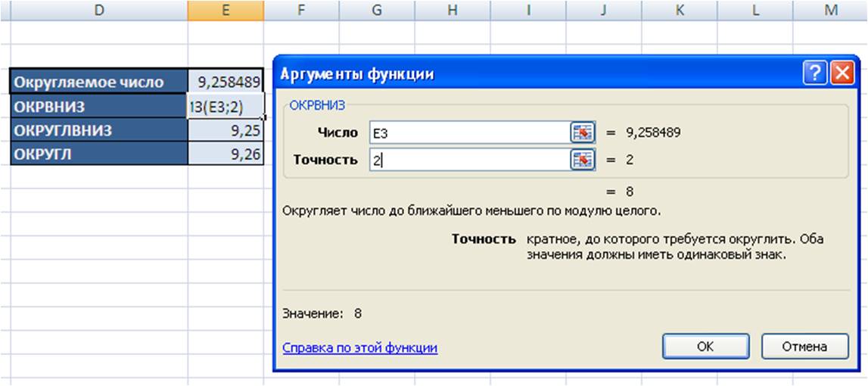This screenshot has width=868, height=386.
Task: Click the ОКРУГЛ label cell
Action: (x=99, y=154)
